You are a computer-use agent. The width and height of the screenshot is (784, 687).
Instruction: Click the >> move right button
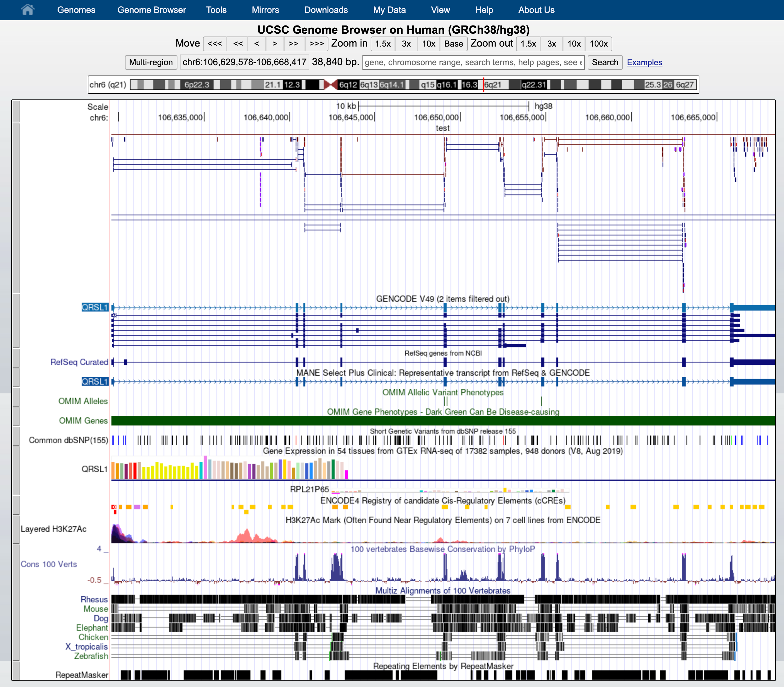(294, 44)
